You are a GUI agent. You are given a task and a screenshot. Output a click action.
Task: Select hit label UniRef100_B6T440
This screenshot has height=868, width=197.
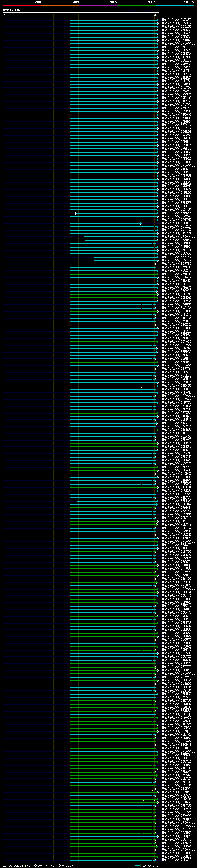tap(177, 125)
